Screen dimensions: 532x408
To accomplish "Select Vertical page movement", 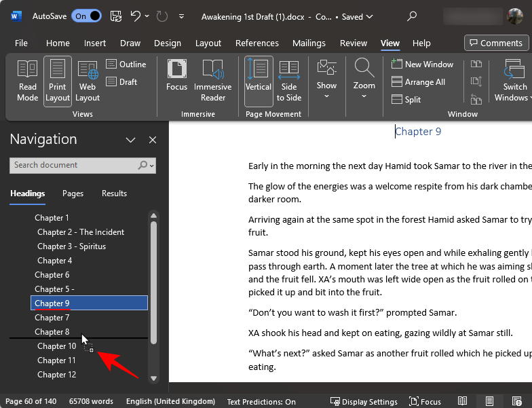I will (259, 81).
